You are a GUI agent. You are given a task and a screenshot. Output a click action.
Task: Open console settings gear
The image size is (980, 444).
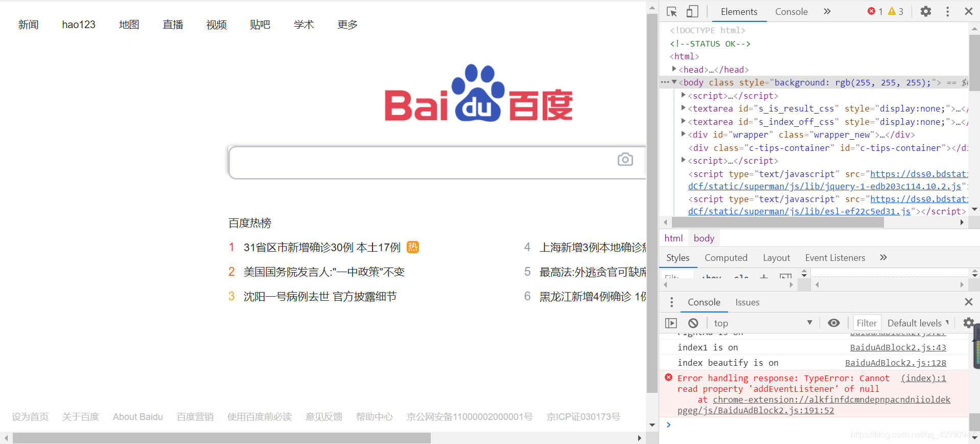pos(968,323)
